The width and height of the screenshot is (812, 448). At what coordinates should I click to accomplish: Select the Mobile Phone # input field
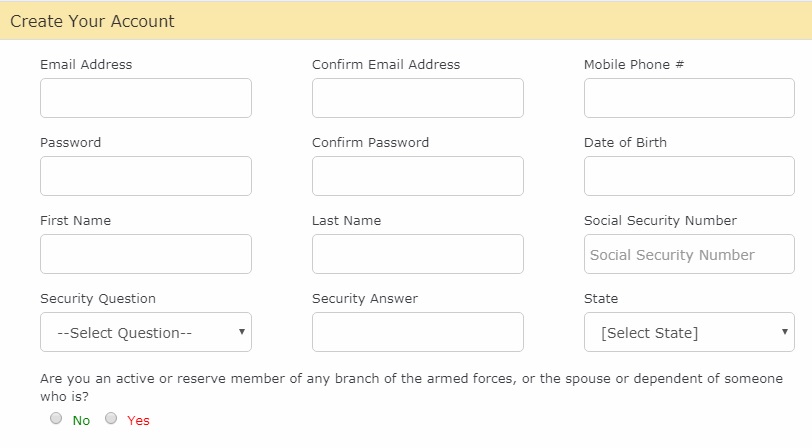click(689, 98)
